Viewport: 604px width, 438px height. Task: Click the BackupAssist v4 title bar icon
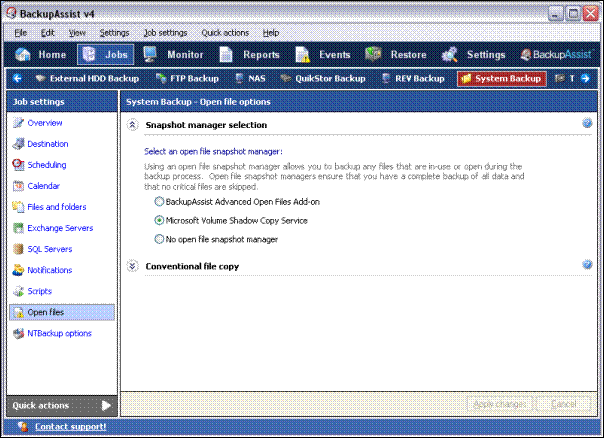point(12,13)
